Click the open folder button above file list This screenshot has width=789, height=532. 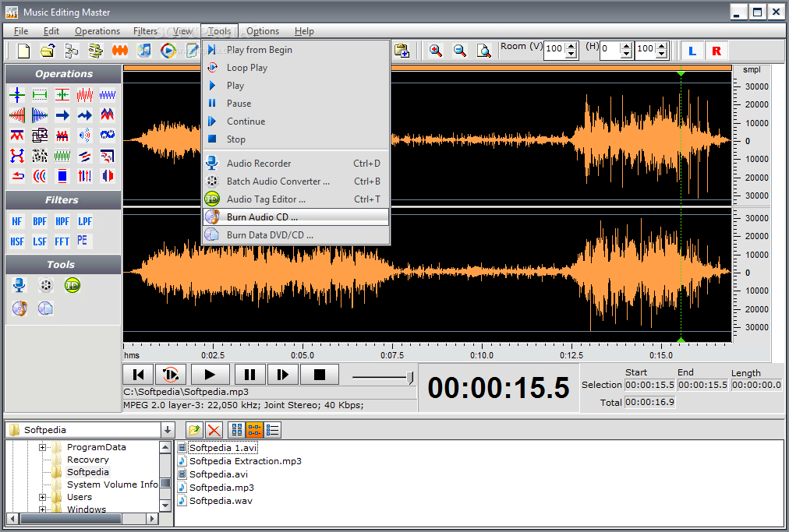tap(195, 429)
